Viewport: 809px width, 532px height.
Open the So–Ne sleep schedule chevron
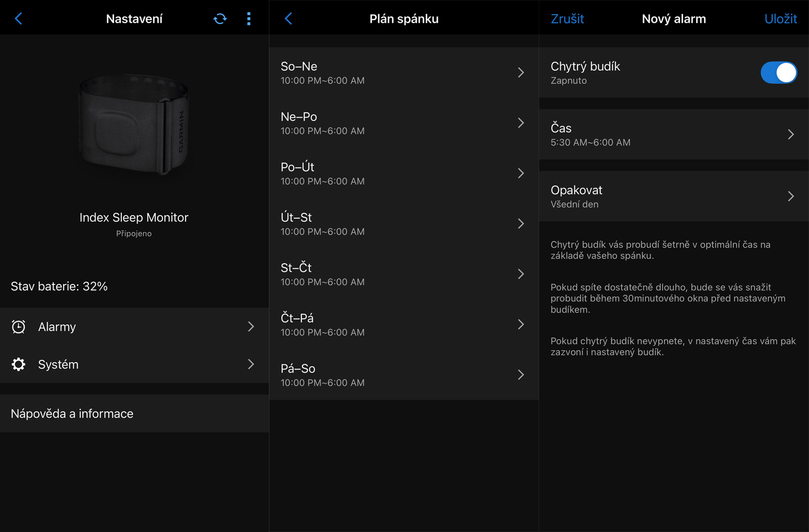[521, 73]
